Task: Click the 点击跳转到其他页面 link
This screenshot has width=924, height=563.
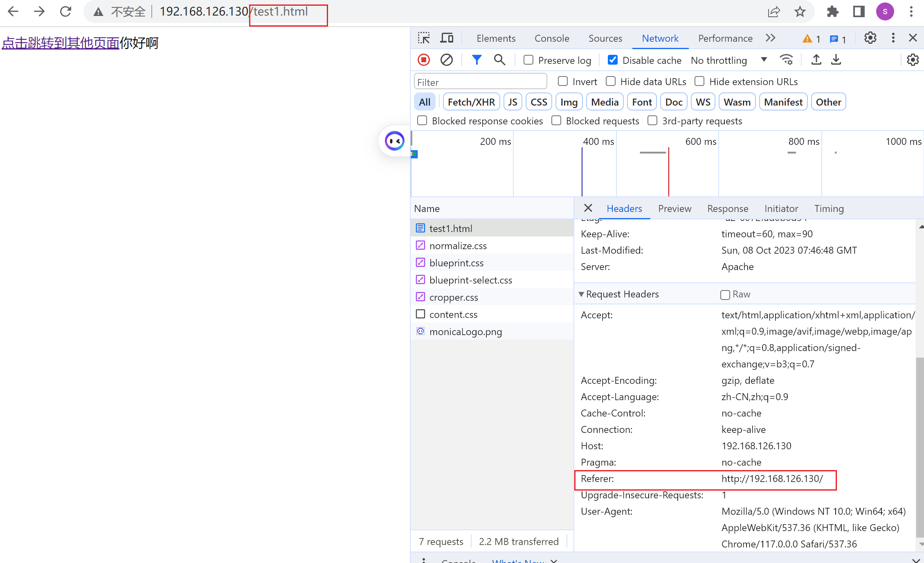Action: [x=61, y=43]
